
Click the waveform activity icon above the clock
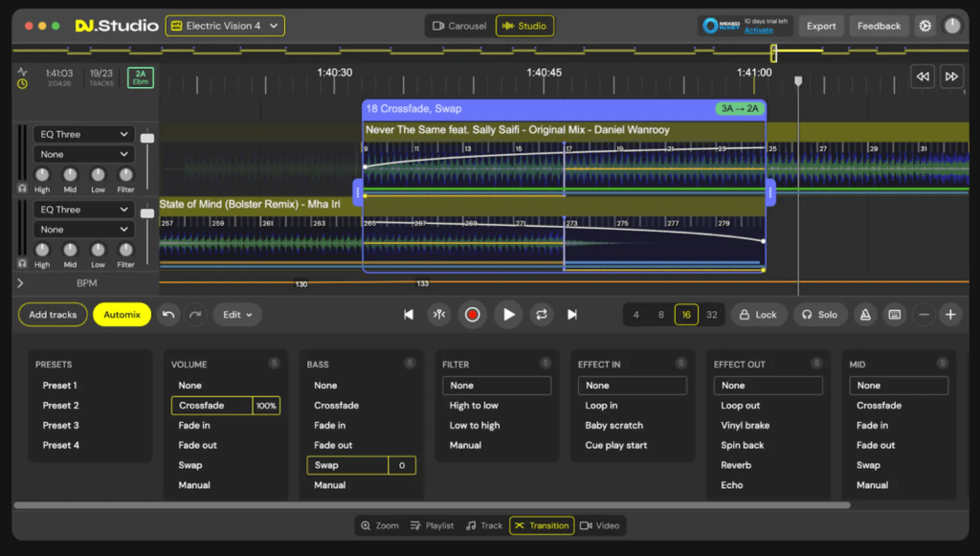click(23, 72)
